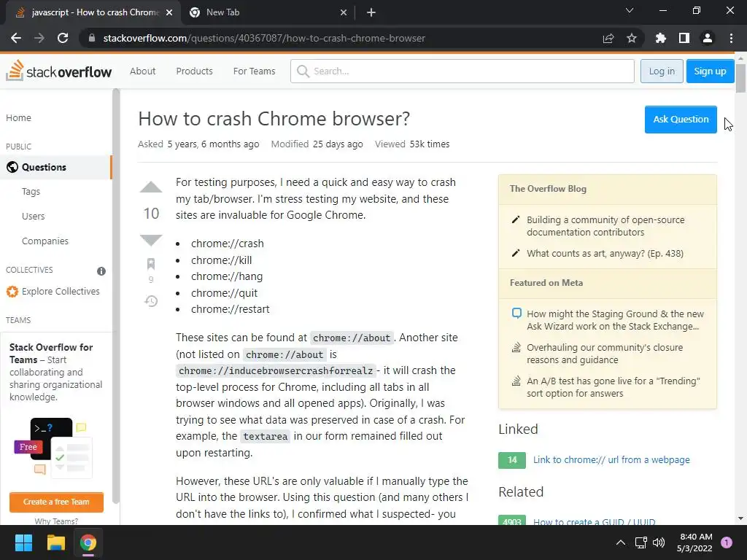Open 'Link to chrome:// url from a webpage'
This screenshot has height=560, width=747.
coord(611,459)
